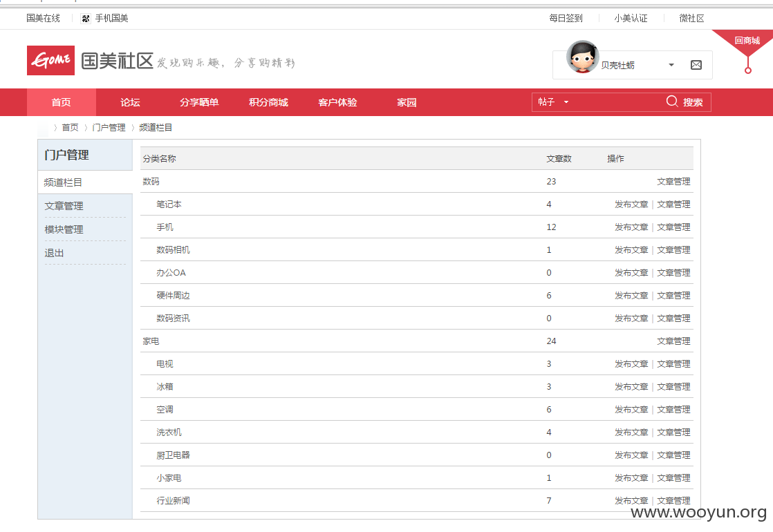Click 发布文章 for 硬件周边 row

pyautogui.click(x=631, y=296)
